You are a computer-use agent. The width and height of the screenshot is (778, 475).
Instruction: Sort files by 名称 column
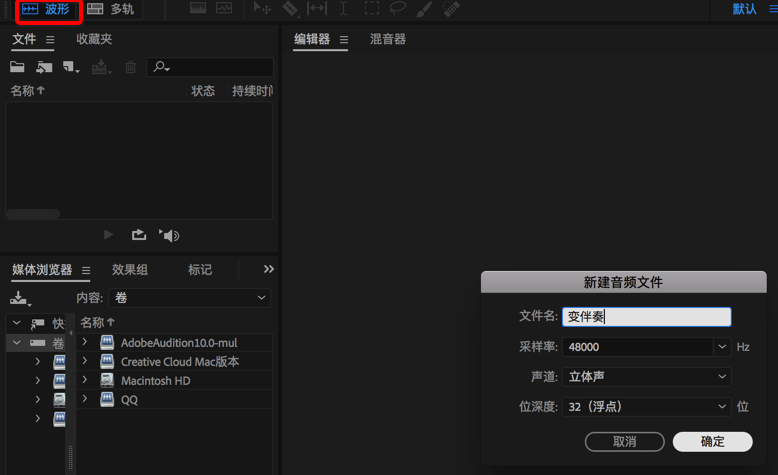[27, 91]
